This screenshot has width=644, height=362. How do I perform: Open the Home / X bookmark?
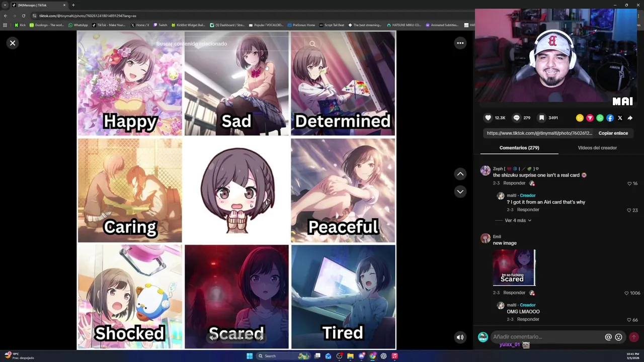point(140,25)
